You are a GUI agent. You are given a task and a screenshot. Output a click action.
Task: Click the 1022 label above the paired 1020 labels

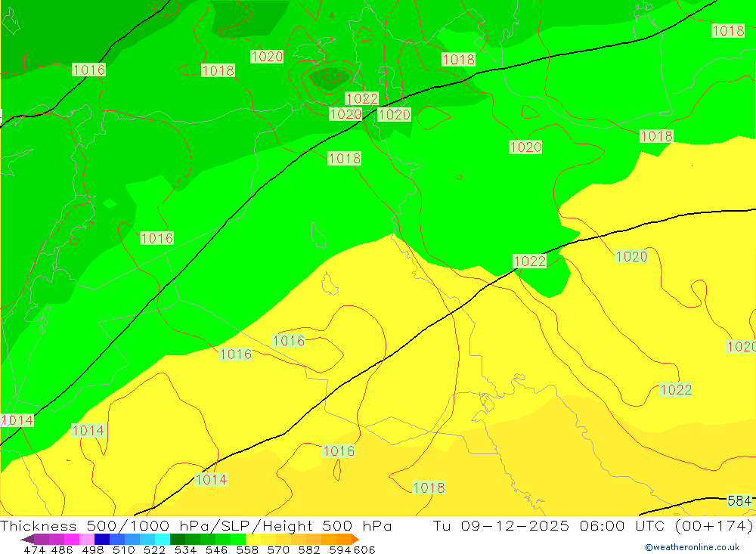pos(361,99)
